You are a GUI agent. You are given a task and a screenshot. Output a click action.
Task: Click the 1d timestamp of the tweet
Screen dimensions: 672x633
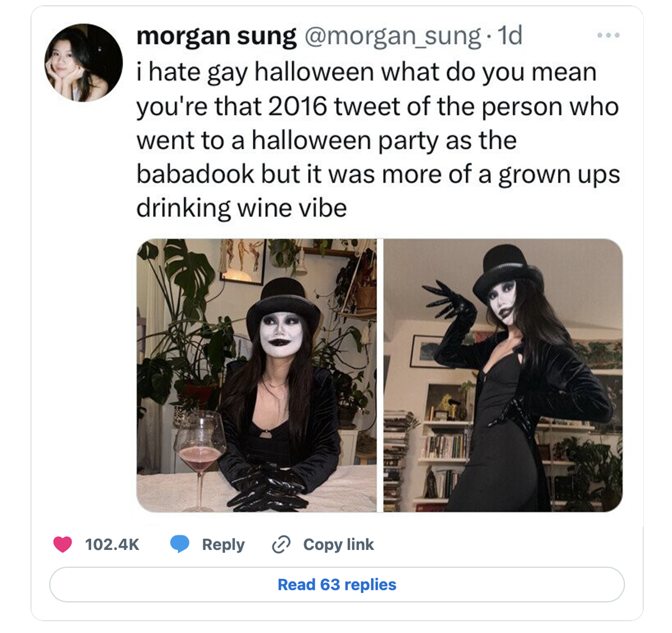point(510,36)
